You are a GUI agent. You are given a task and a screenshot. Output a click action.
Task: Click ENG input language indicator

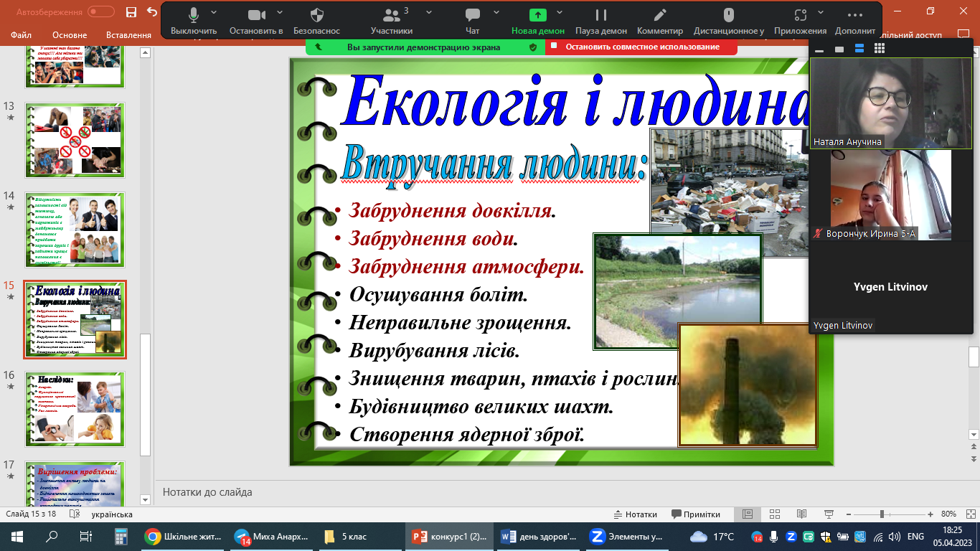[x=915, y=537]
